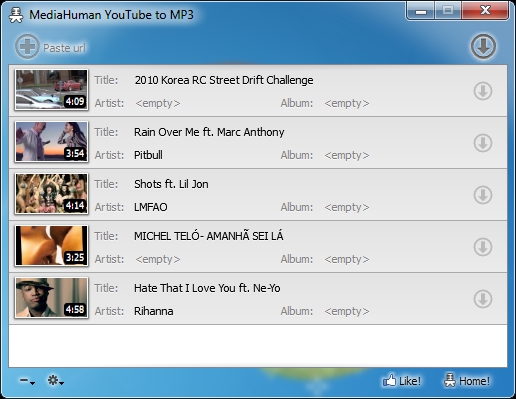The height and width of the screenshot is (399, 516).
Task: Download the Hate That I Love You track
Action: pyautogui.click(x=483, y=299)
